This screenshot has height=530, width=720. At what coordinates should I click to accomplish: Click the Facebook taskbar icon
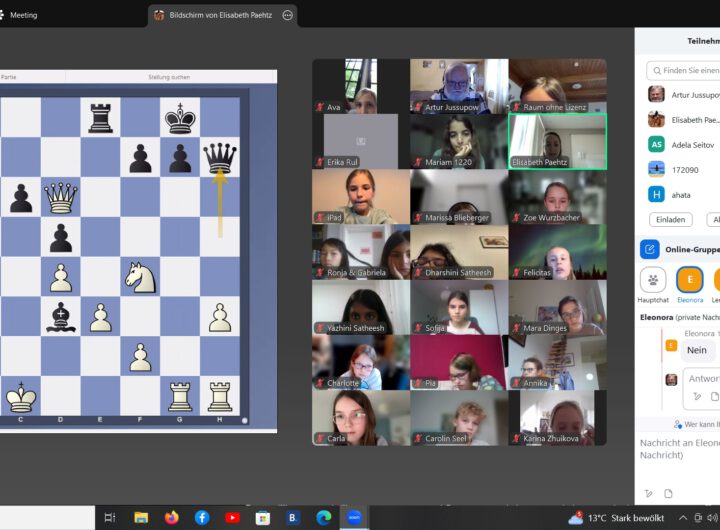tap(202, 517)
